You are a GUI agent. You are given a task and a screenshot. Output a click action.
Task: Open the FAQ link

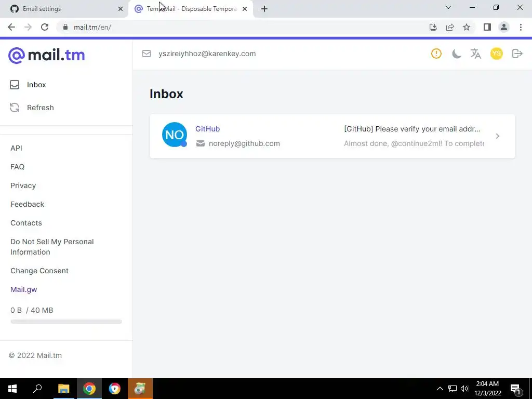point(17,167)
